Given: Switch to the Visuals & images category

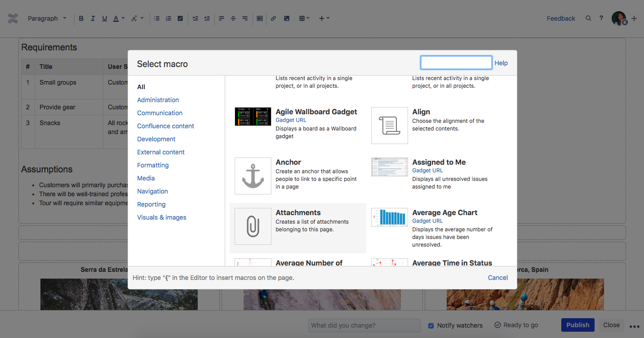Looking at the screenshot, I should click(x=161, y=217).
